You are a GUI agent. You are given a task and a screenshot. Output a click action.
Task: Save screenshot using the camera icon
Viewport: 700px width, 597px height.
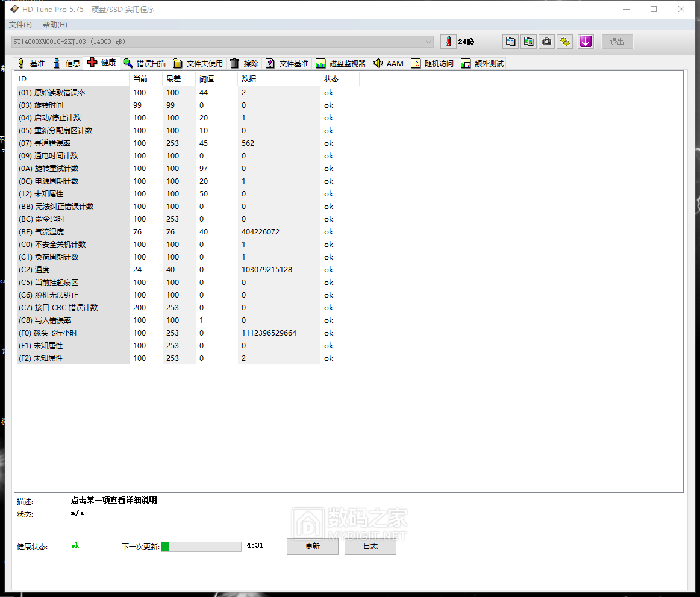546,42
